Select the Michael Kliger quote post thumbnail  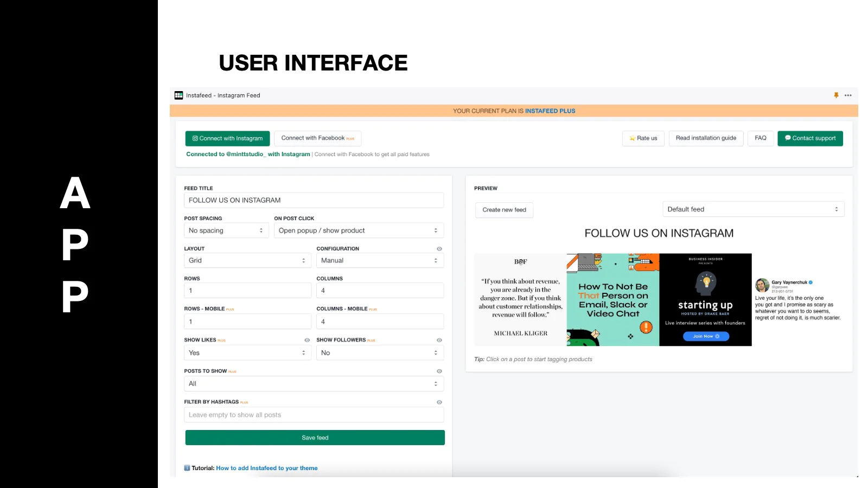(x=520, y=300)
